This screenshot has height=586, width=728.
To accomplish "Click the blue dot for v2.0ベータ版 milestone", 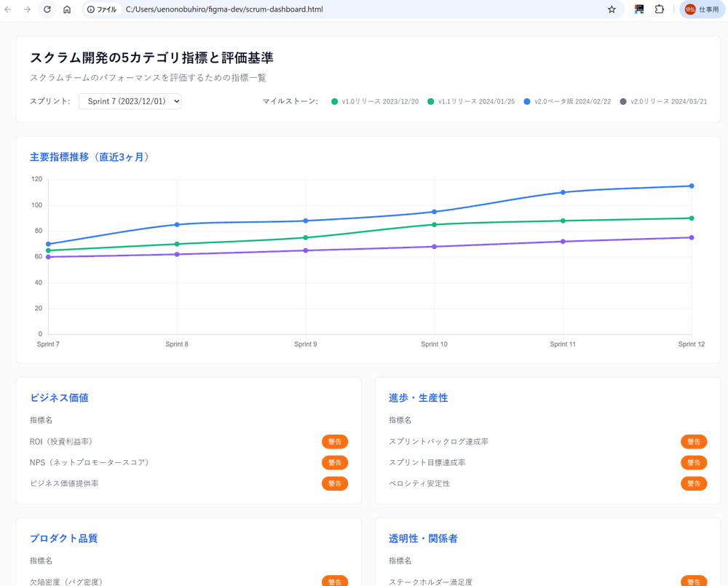I will 527,102.
